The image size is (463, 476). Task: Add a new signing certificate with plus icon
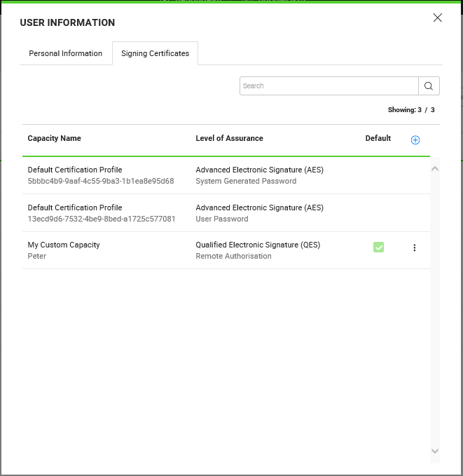[x=415, y=140]
